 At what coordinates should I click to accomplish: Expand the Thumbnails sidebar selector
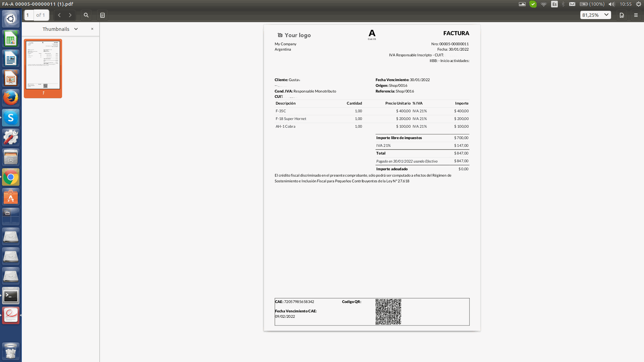click(60, 29)
